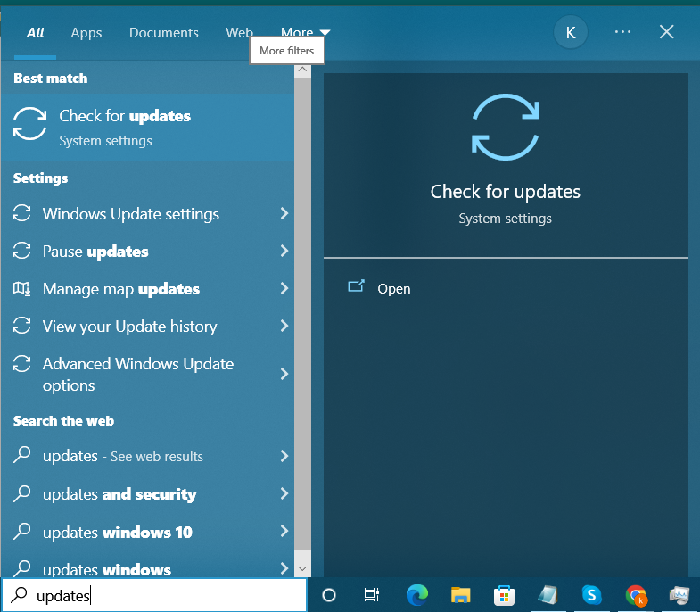Click the search magnifier in the search box

20,595
